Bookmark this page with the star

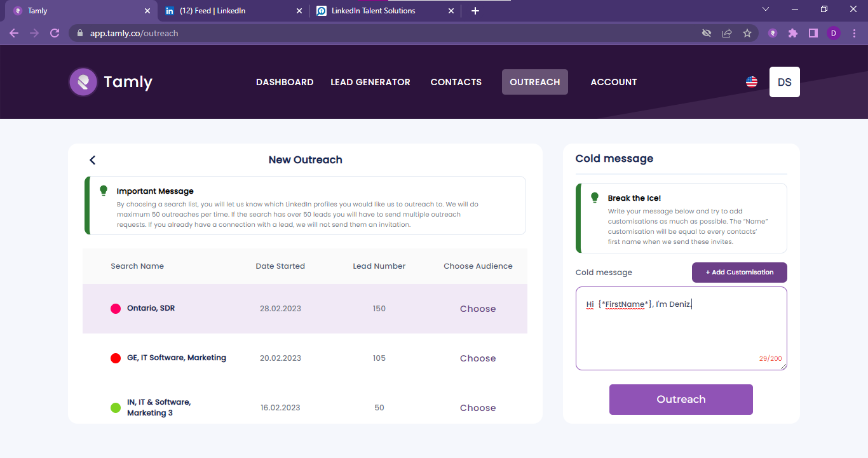pyautogui.click(x=747, y=33)
